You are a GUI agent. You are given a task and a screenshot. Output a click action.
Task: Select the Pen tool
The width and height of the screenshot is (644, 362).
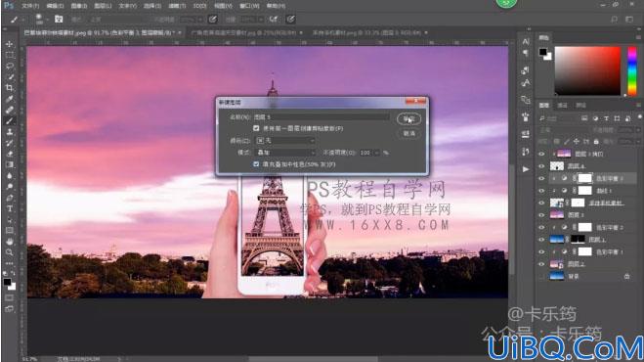10,198
